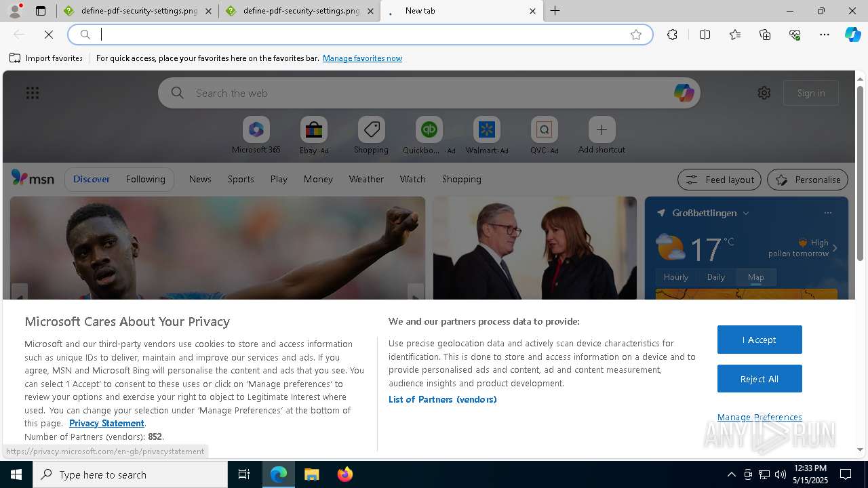Click the Sign in button
The width and height of the screenshot is (868, 488).
(811, 93)
